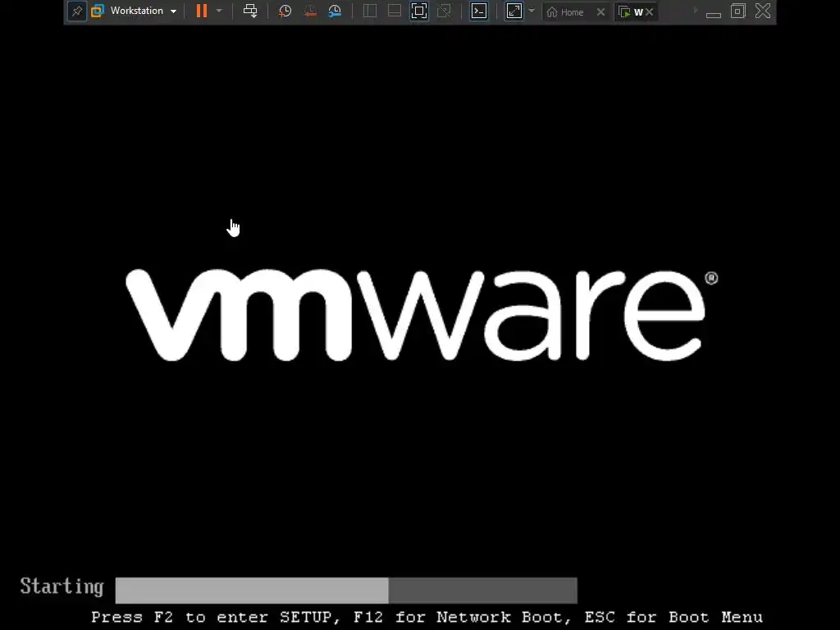This screenshot has width=840, height=630.
Task: Click the stretch guest display icon
Action: pyautogui.click(x=514, y=11)
